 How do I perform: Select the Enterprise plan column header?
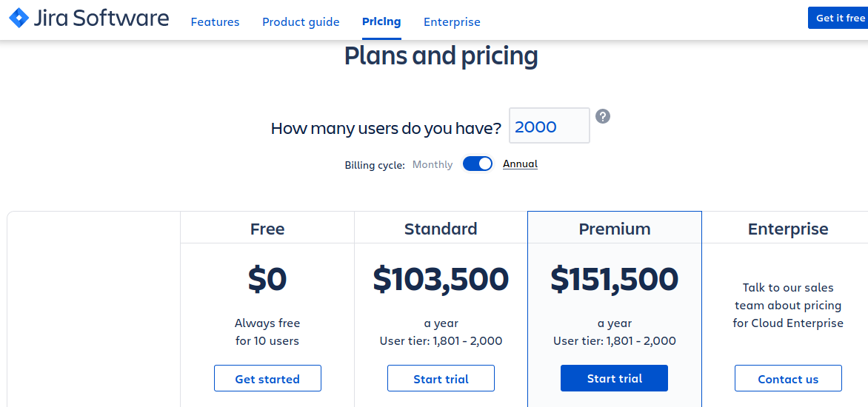788,229
